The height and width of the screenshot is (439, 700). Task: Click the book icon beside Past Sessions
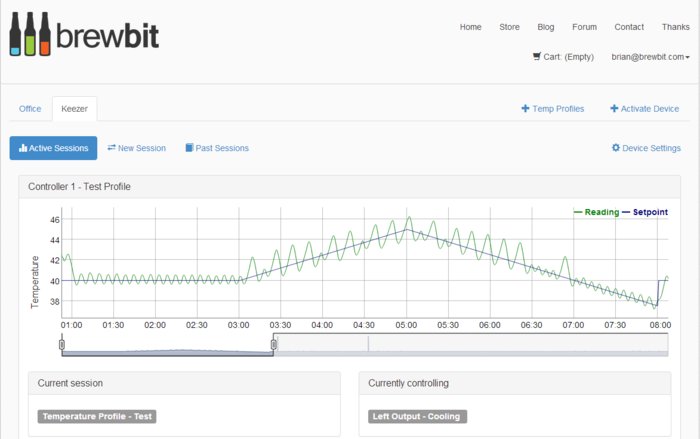189,148
